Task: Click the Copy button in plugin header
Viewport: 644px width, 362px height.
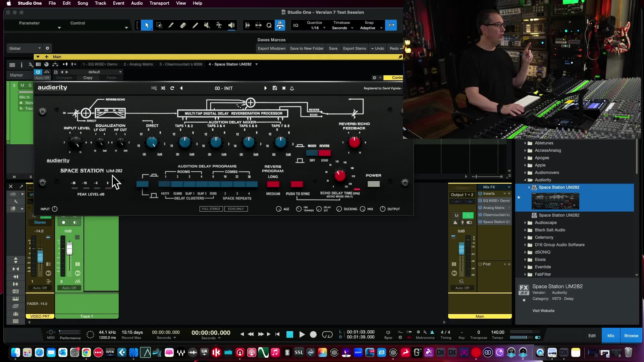Action: [x=88, y=78]
